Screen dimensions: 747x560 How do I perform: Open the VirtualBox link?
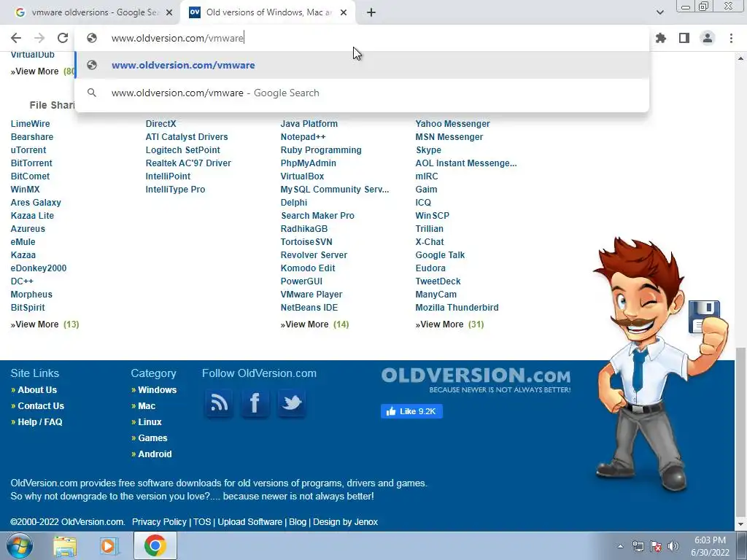302,176
